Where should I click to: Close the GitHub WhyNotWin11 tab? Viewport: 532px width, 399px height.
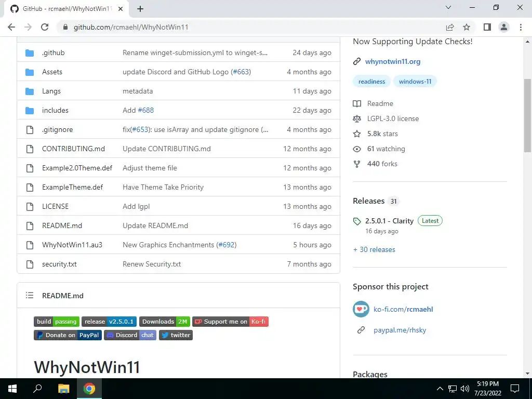(121, 9)
